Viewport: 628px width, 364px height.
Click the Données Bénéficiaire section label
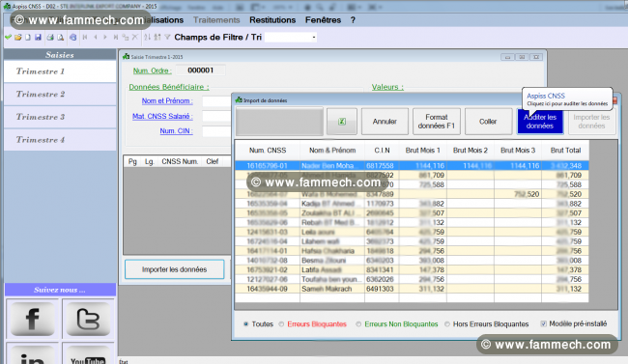[x=169, y=87]
